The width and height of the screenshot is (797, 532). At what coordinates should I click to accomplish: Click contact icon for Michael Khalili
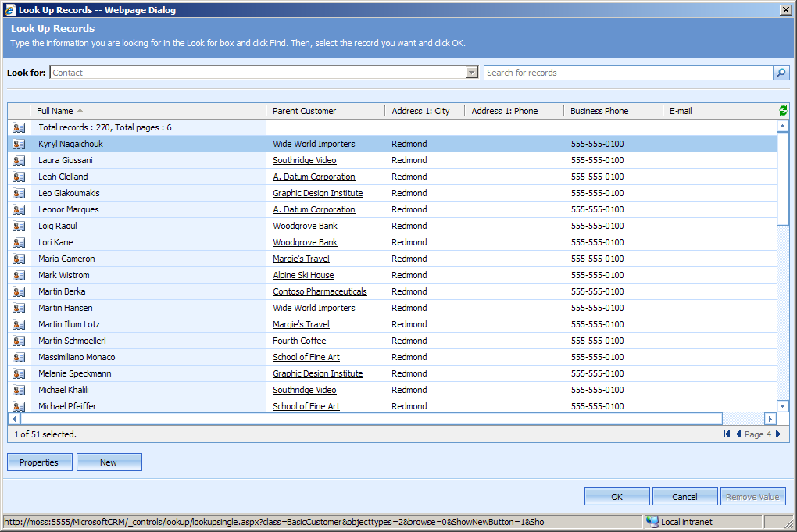pyautogui.click(x=19, y=390)
